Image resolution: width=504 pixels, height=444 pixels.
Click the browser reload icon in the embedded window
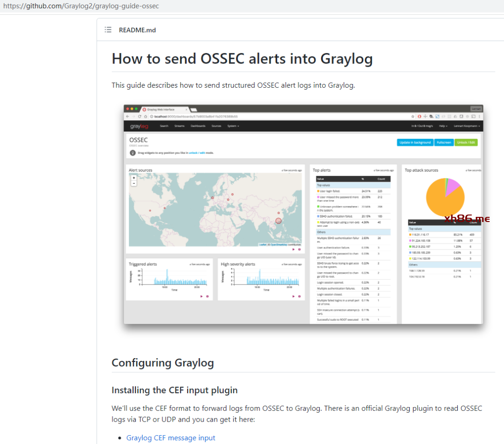[x=140, y=116]
